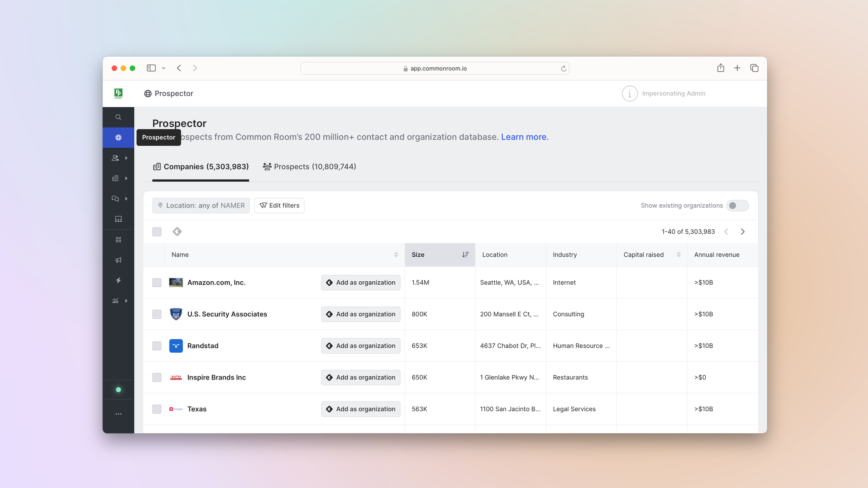The height and width of the screenshot is (488, 868).
Task: Click the Impersonating Admin label
Action: pyautogui.click(x=673, y=94)
